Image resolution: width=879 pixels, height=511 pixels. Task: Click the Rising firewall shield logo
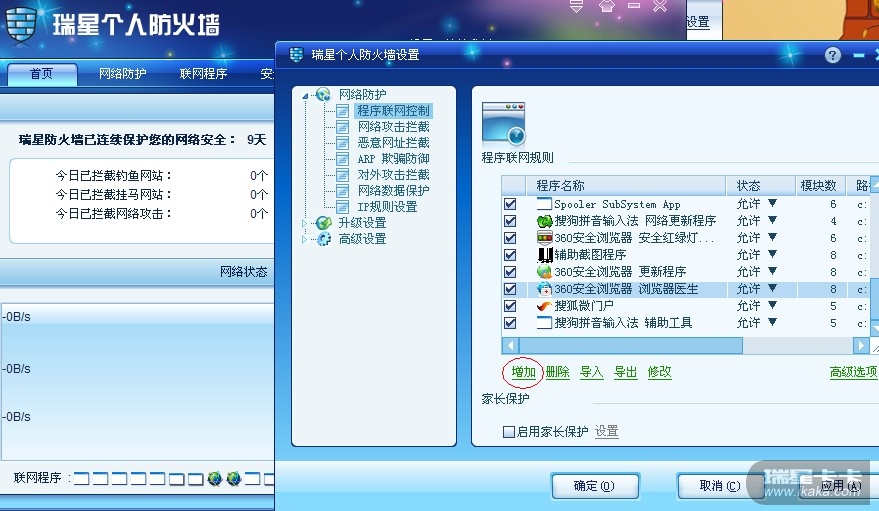pos(21,24)
